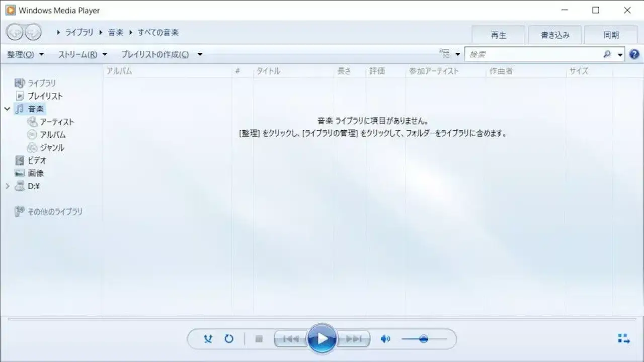The height and width of the screenshot is (362, 644).
Task: Open the プレイリストの作成 dropdown arrow
Action: coord(200,54)
